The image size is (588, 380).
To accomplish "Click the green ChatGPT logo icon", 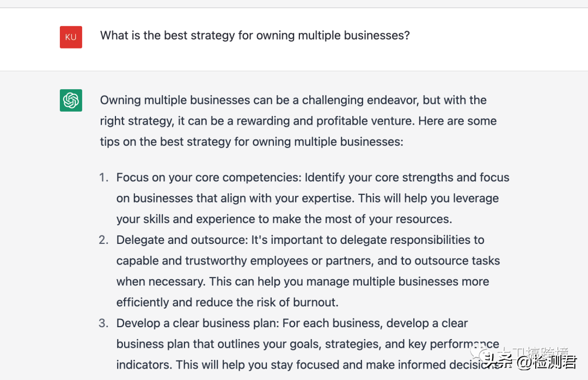I will [x=71, y=100].
